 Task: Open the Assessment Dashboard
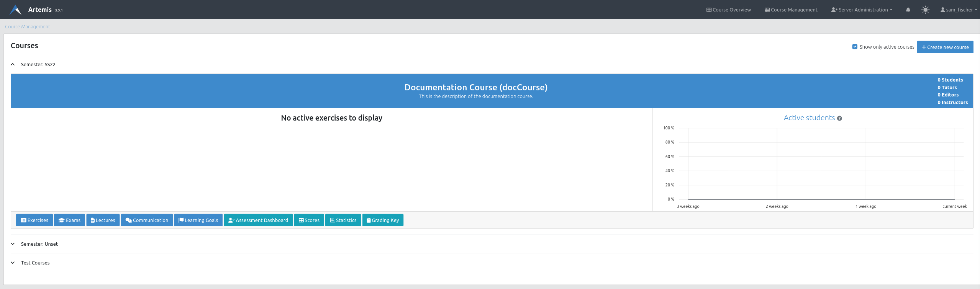coord(258,220)
